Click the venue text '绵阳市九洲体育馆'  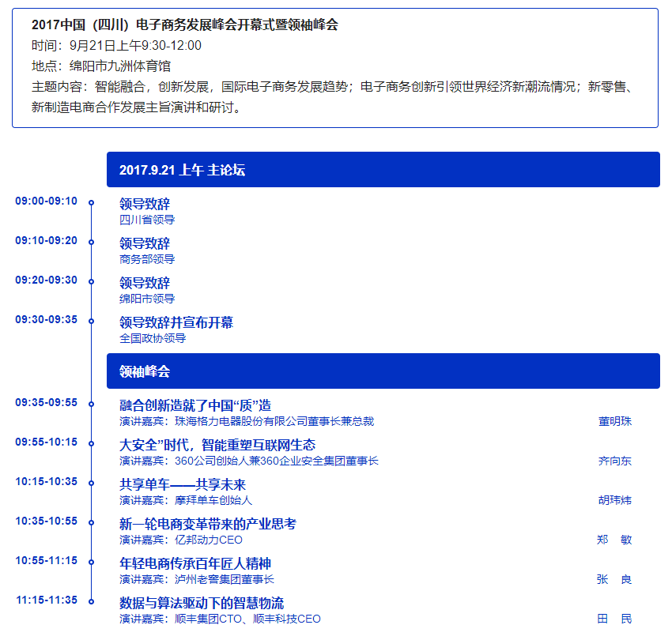pyautogui.click(x=120, y=66)
